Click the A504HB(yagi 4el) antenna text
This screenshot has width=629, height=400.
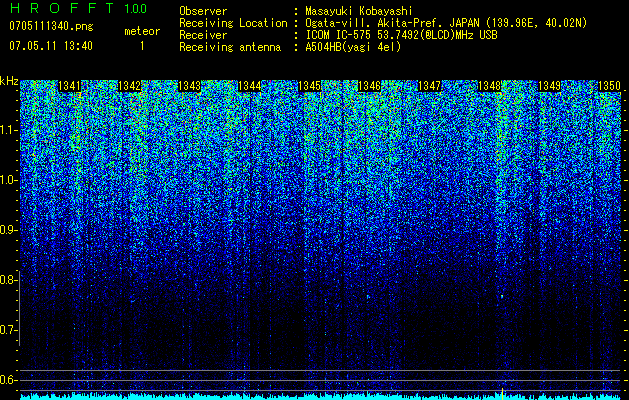(353, 47)
